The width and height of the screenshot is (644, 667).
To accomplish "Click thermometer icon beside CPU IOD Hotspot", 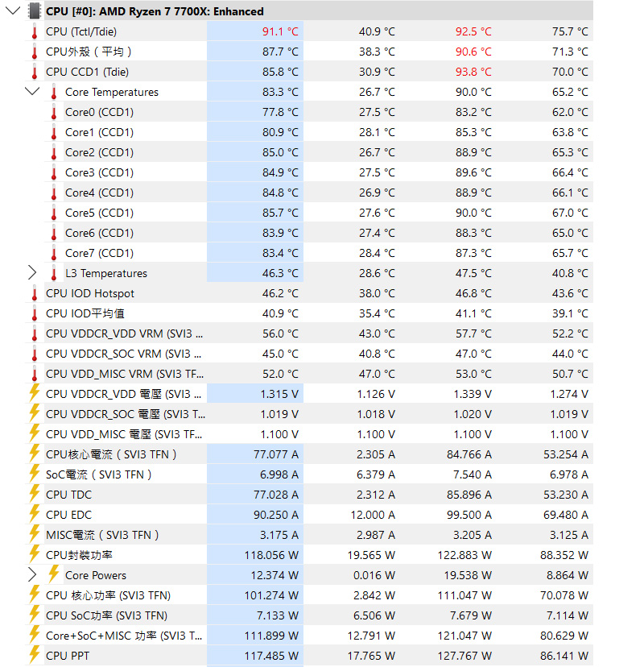I will click(35, 293).
